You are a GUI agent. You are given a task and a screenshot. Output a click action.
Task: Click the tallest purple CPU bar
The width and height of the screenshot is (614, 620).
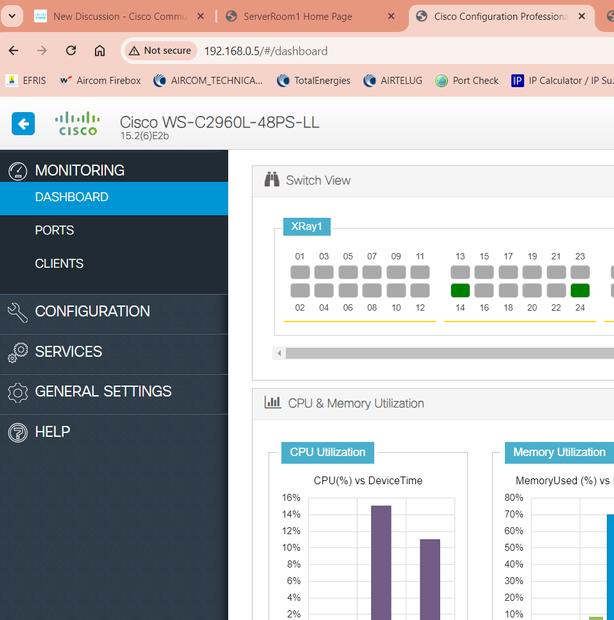[381, 562]
